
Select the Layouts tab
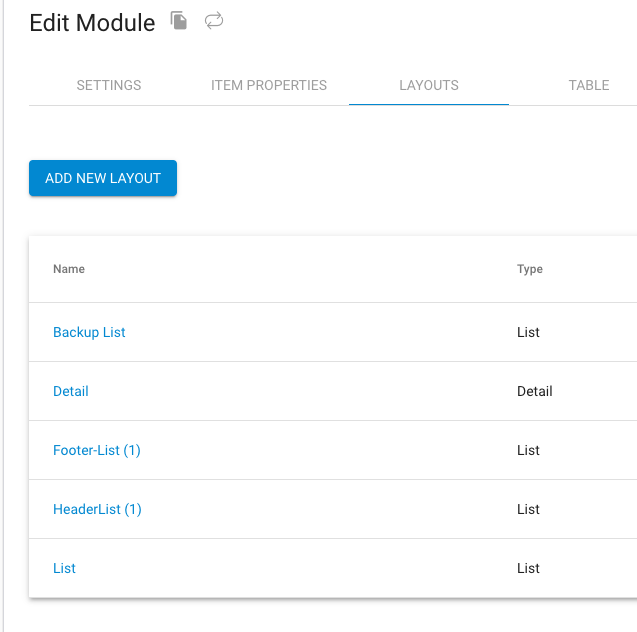point(429,85)
